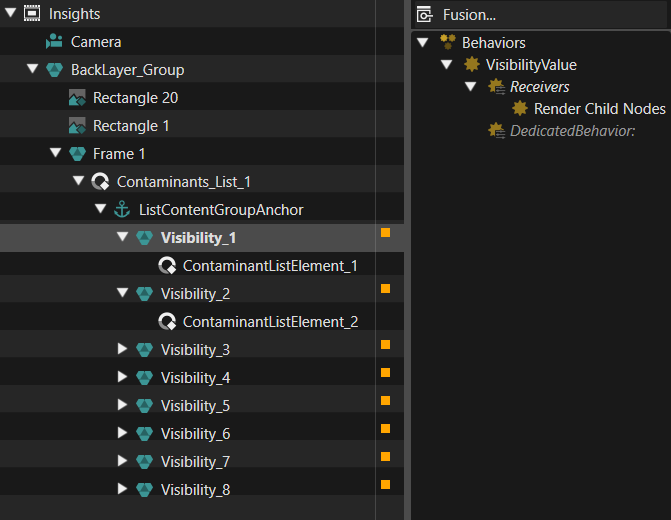Collapse the Frame 1 node
This screenshot has height=520, width=671.
click(55, 152)
